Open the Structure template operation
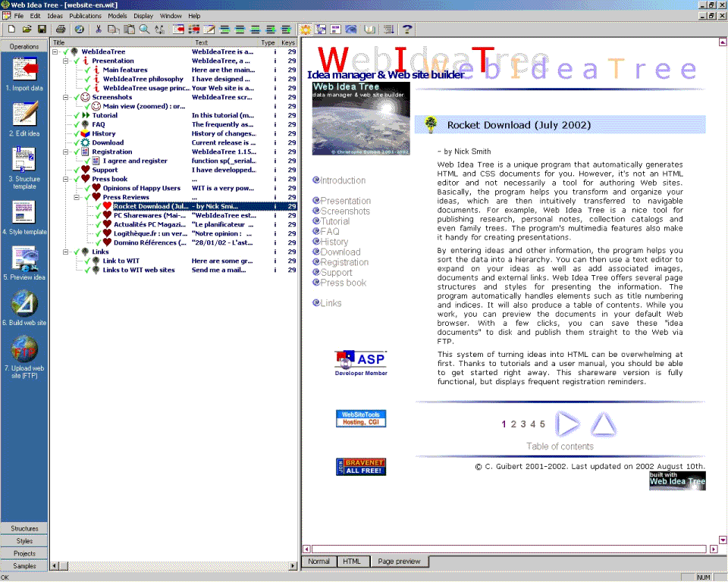The image size is (728, 582). [x=24, y=161]
